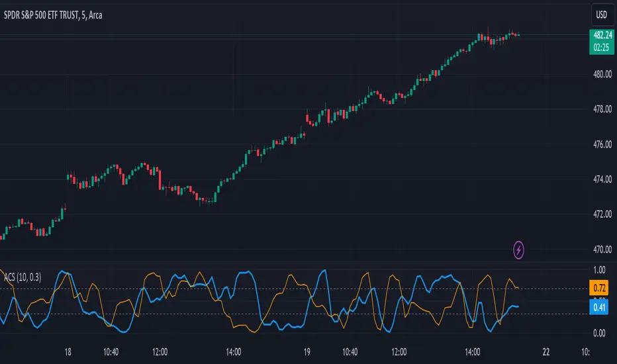Click the 482.24 current price label
This screenshot has height=364, width=617.
point(602,36)
